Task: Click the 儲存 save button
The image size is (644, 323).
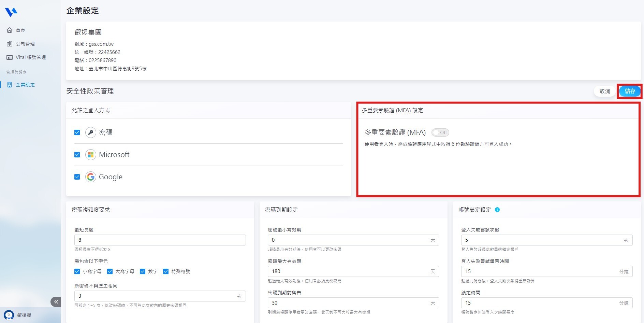Action: 629,91
